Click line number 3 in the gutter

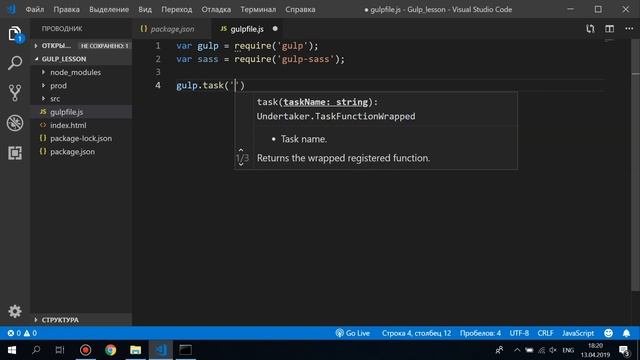[158, 72]
